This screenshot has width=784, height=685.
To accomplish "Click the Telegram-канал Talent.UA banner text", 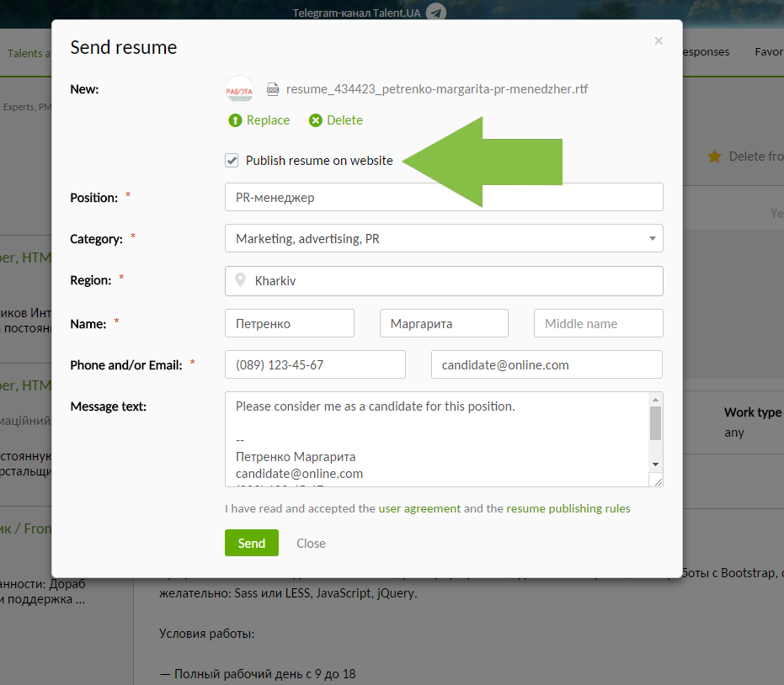I will point(356,13).
